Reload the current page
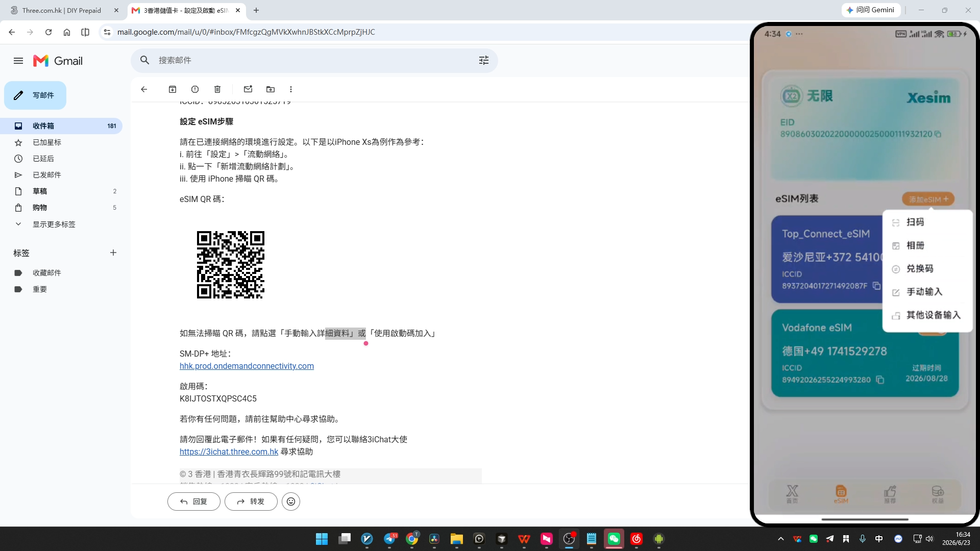The image size is (980, 551). coord(48,32)
